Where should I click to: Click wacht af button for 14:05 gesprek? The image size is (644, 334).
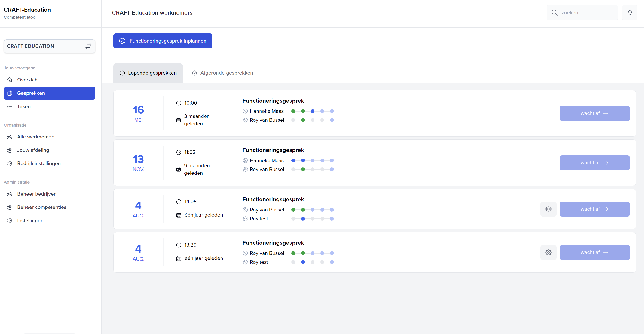[595, 209]
